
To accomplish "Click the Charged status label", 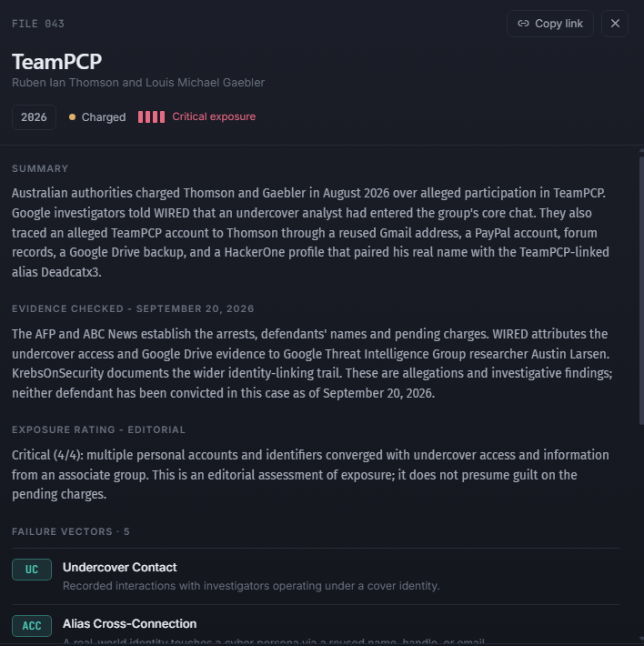I will coord(104,117).
